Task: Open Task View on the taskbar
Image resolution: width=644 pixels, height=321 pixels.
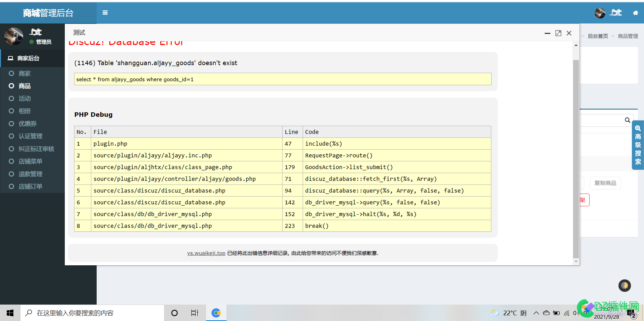Action: pos(195,313)
